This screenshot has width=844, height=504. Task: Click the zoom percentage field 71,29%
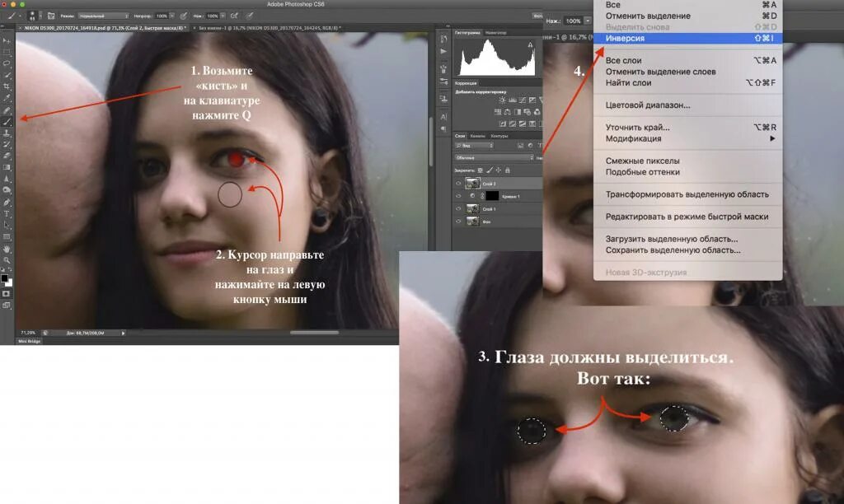pyautogui.click(x=28, y=333)
